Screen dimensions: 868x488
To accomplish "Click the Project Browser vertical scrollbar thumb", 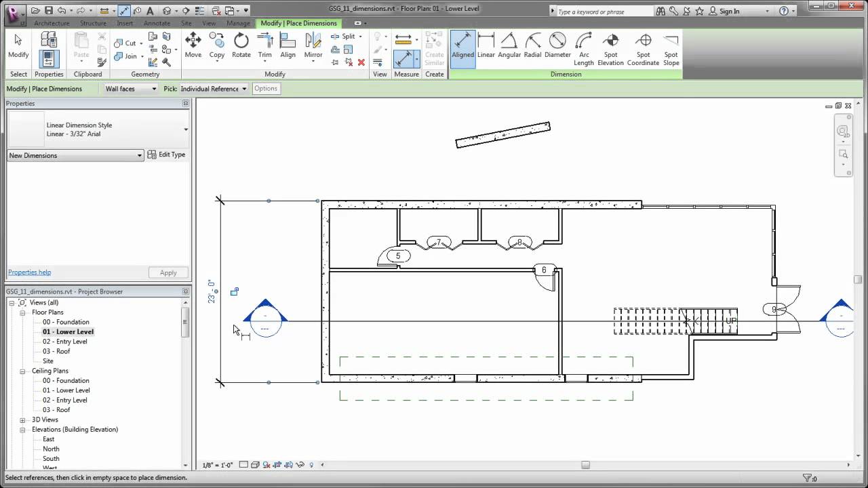I will (x=185, y=323).
